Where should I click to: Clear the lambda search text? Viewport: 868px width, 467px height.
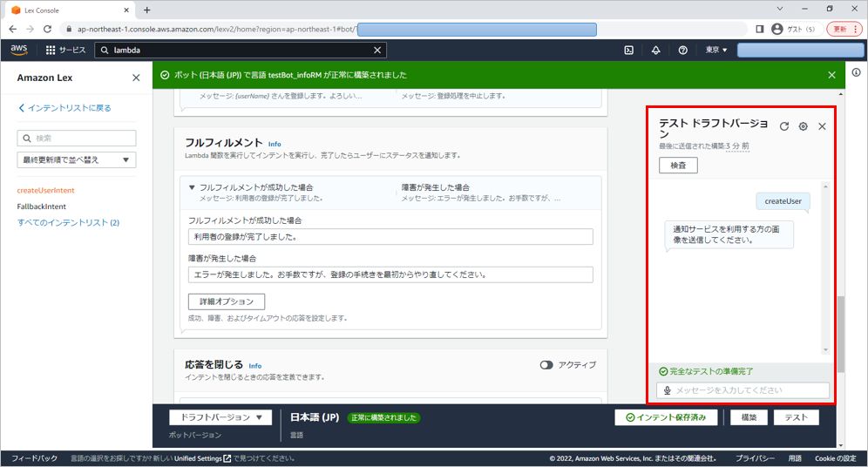[377, 50]
